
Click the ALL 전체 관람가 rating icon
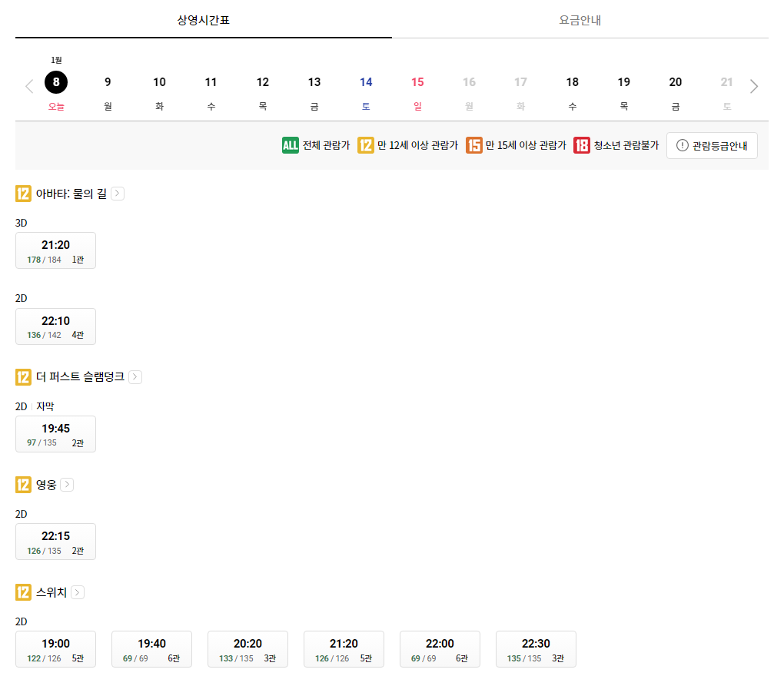[x=290, y=145]
